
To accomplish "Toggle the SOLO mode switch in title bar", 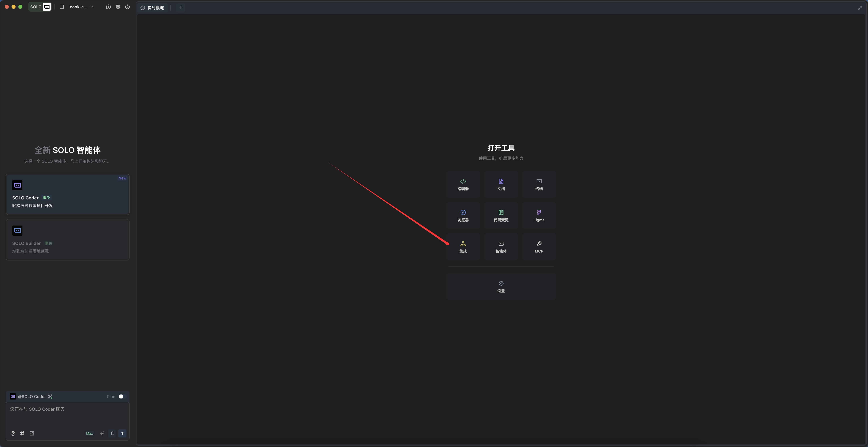I will coord(40,7).
